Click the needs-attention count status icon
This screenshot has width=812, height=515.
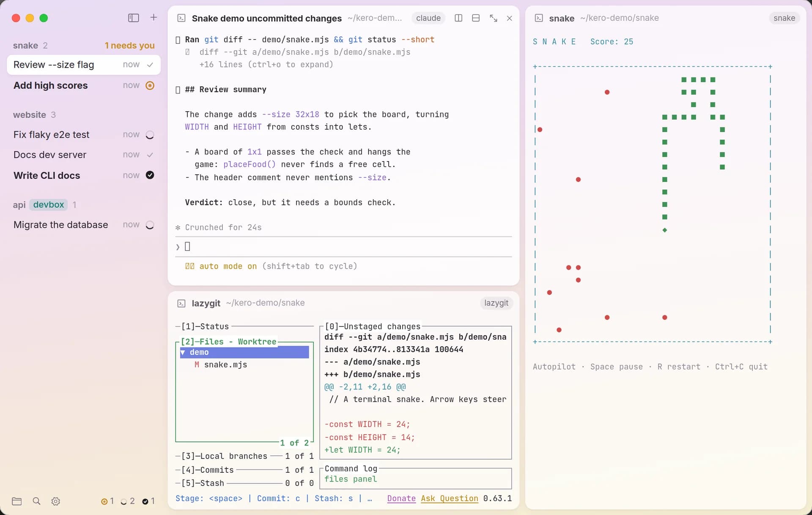click(107, 501)
